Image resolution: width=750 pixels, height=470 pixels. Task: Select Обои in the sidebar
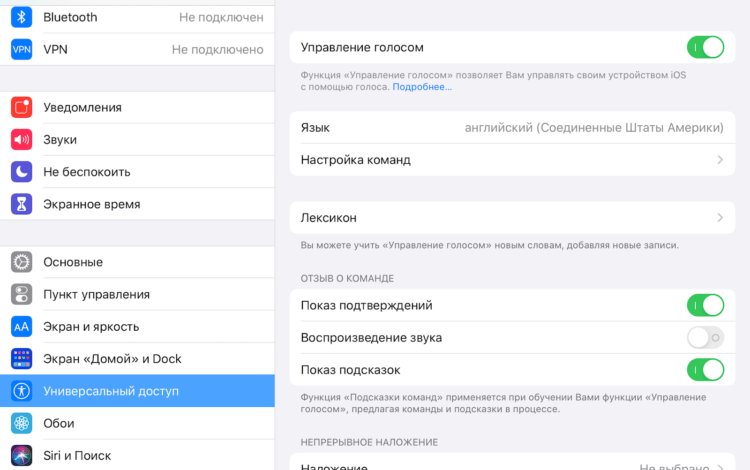click(x=58, y=423)
